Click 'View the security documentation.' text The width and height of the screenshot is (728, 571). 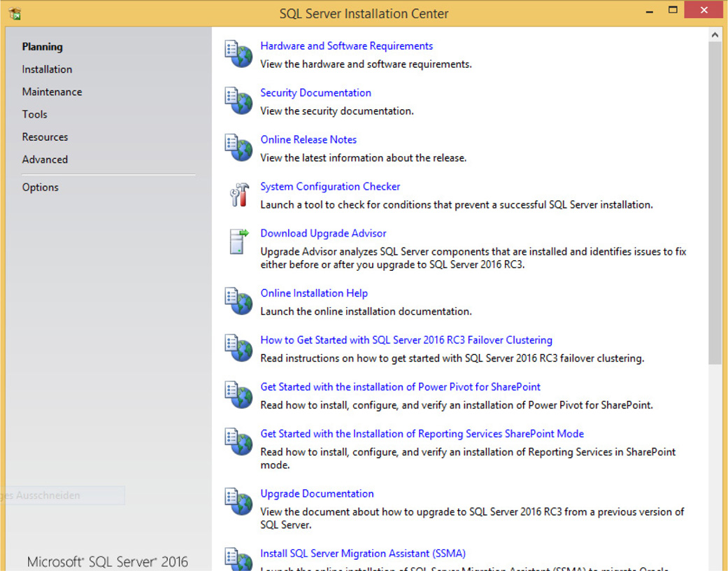click(x=336, y=111)
